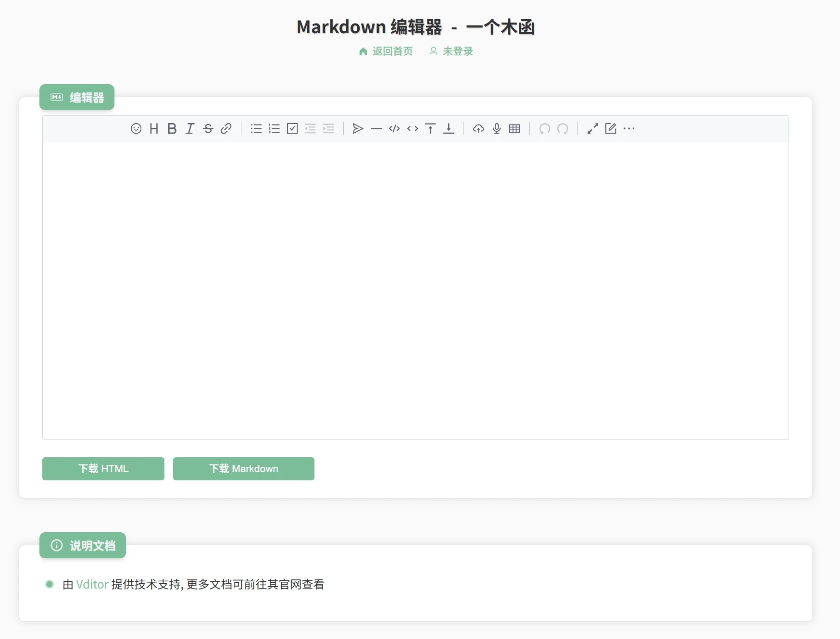Click the indent list icon
840x639 pixels.
click(x=328, y=128)
